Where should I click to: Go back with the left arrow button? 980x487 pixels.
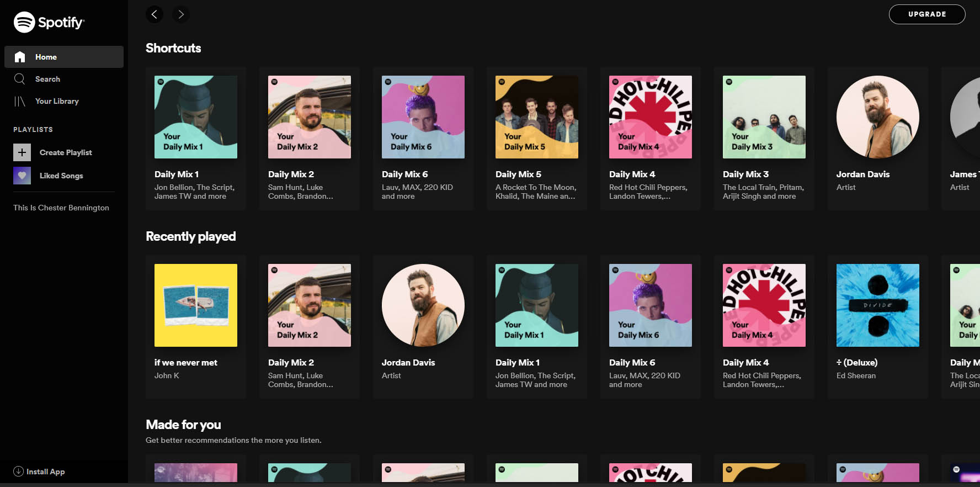click(x=155, y=14)
